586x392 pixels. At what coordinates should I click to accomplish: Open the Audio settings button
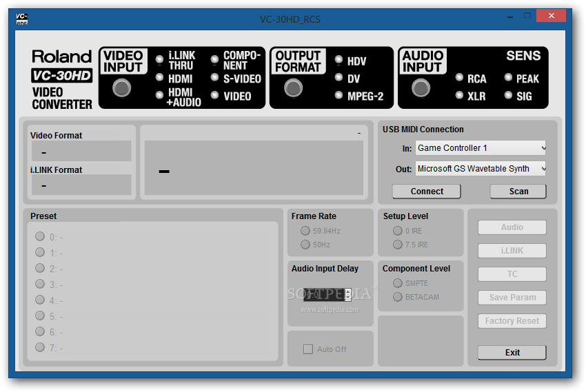[512, 227]
